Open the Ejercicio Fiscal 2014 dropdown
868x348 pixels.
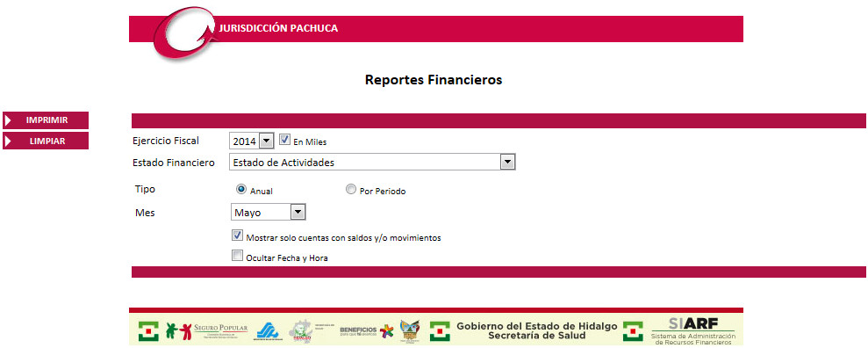point(252,141)
